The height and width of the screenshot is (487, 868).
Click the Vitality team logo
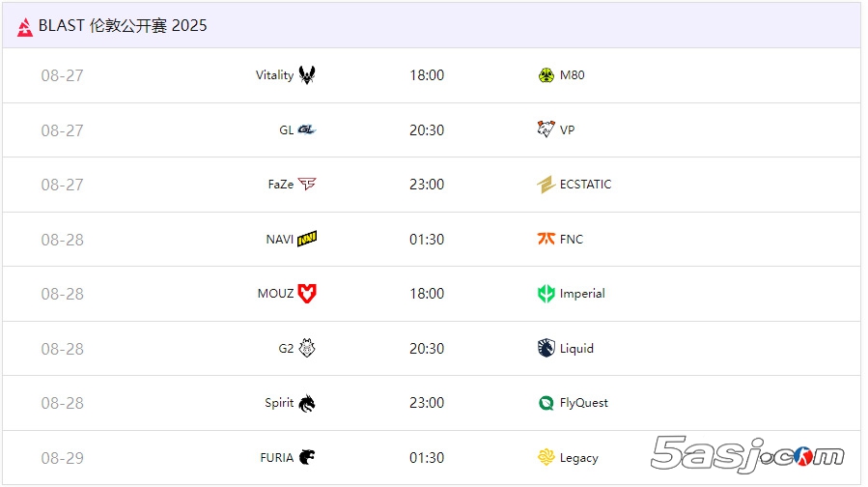click(307, 75)
